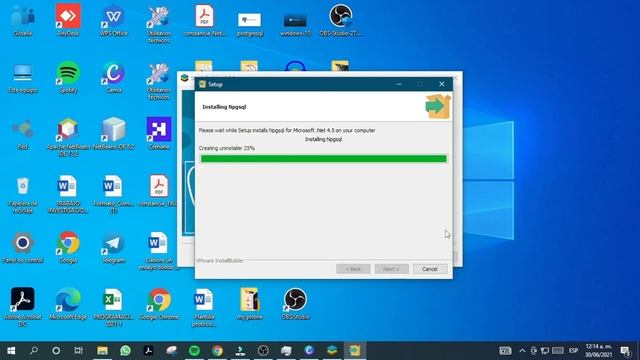This screenshot has height=360, width=640.
Task: Select the Este equipo desktop icon
Action: coord(23,77)
